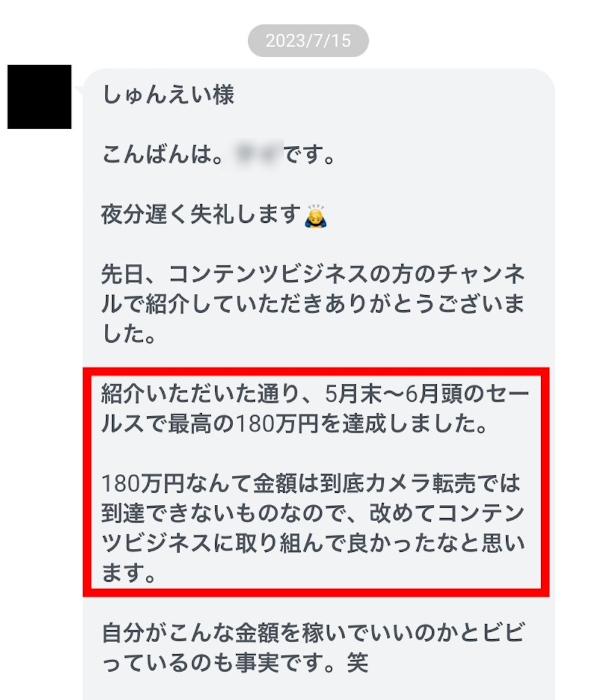This screenshot has width=611, height=700.
Task: Tap the line starting 180万円なんて金額は
Action: click(x=311, y=484)
